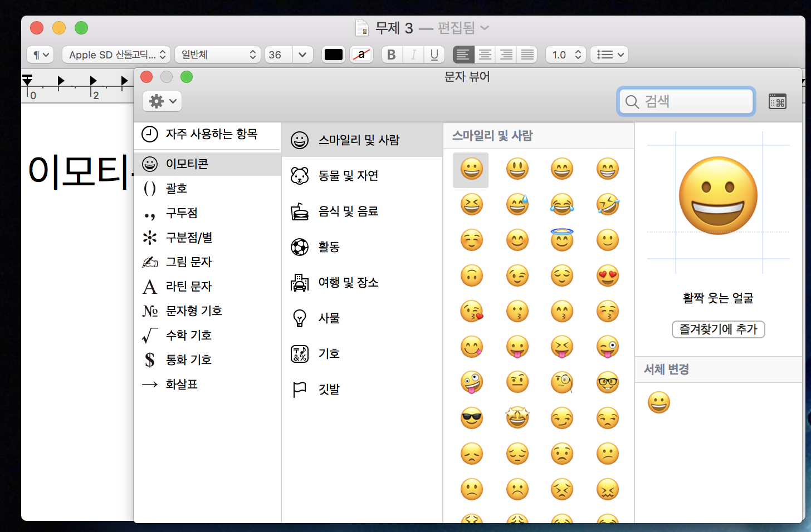
Task: Toggle Underline formatting in TextEdit toolbar
Action: click(x=434, y=55)
